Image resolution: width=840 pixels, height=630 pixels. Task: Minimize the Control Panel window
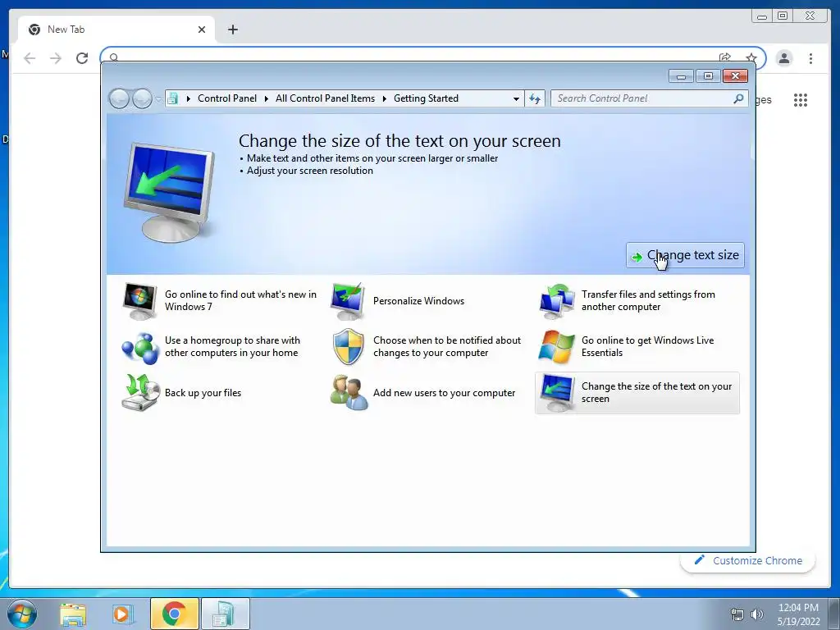click(x=681, y=76)
